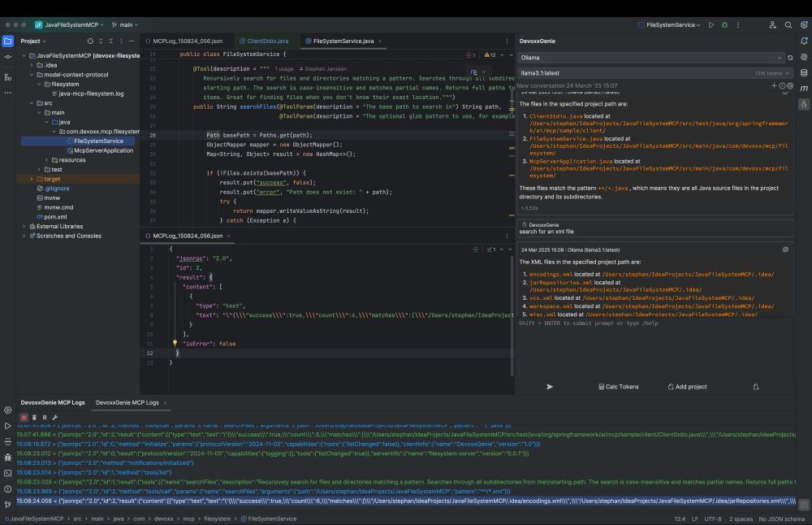Close the lower MCPLog_150824_056.json tab
This screenshot has height=525, width=812.
228,236
